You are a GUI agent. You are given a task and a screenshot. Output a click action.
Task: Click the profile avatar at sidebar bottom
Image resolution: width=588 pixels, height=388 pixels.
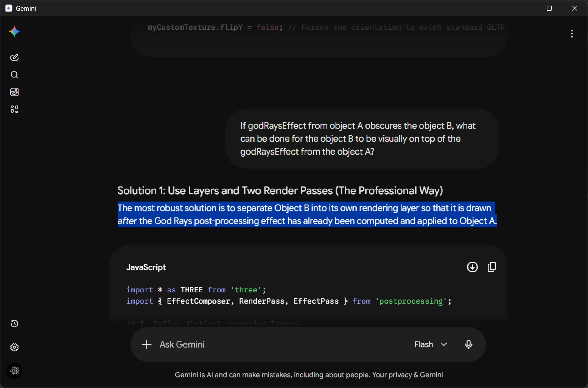tap(14, 371)
